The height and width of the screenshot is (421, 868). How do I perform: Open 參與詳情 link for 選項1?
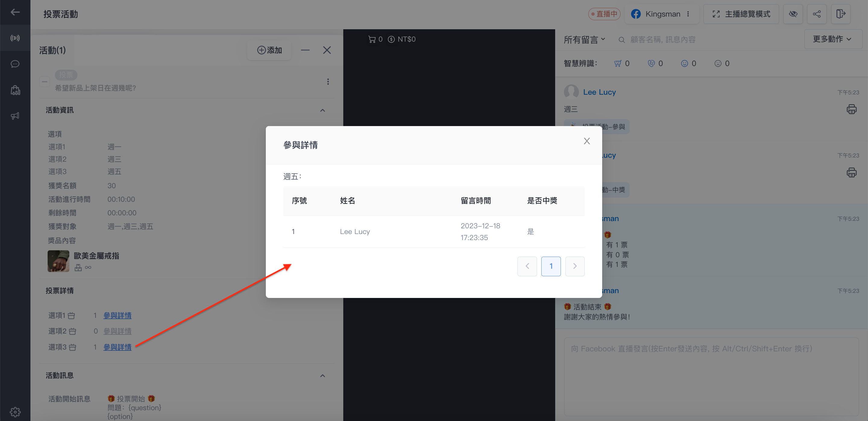point(117,315)
